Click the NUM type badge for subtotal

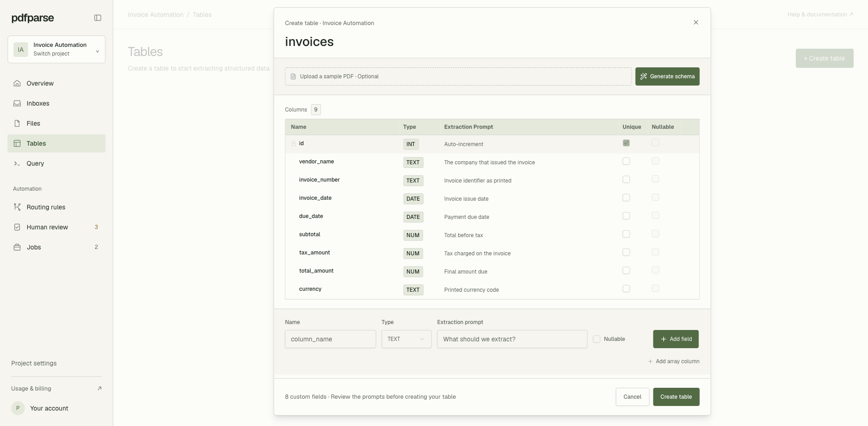click(413, 235)
